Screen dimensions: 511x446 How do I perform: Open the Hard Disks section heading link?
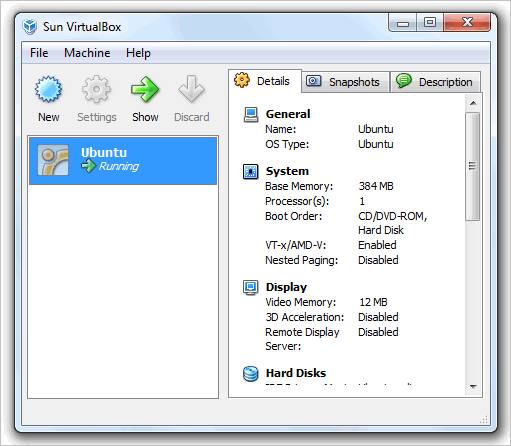coord(296,373)
